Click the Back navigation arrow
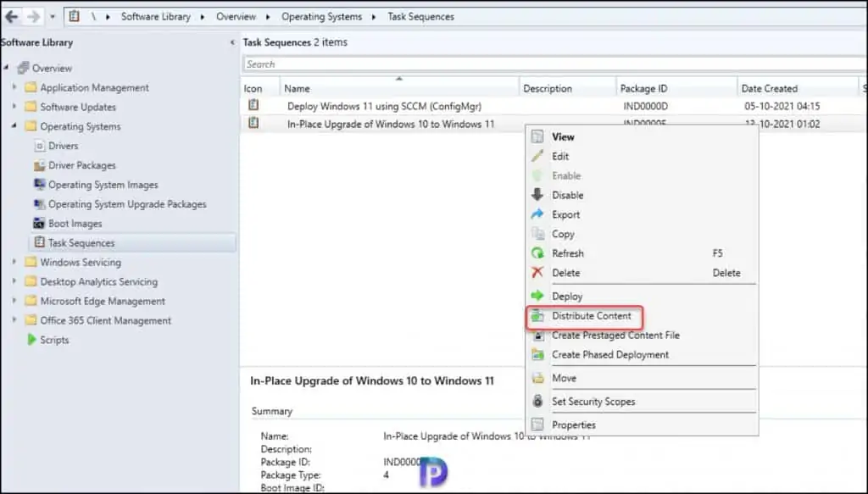The width and height of the screenshot is (868, 494). point(12,17)
